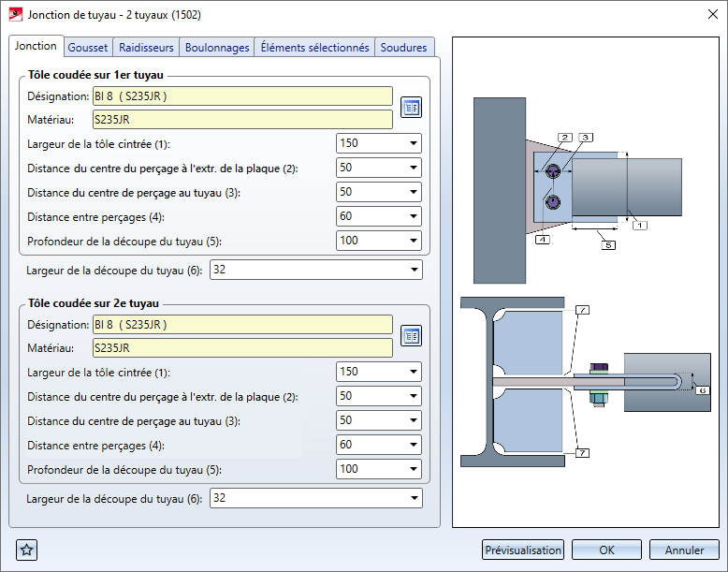Click the Prévisualisation button
This screenshot has height=572, width=728.
point(523,550)
